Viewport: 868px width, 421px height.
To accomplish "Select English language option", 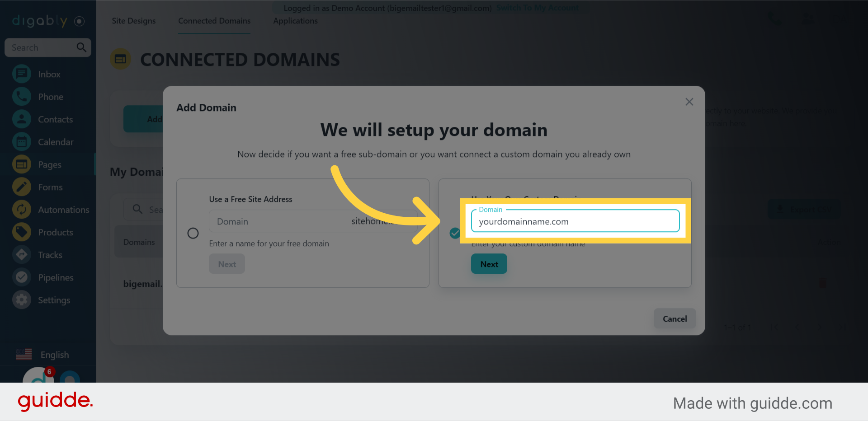I will tap(55, 355).
